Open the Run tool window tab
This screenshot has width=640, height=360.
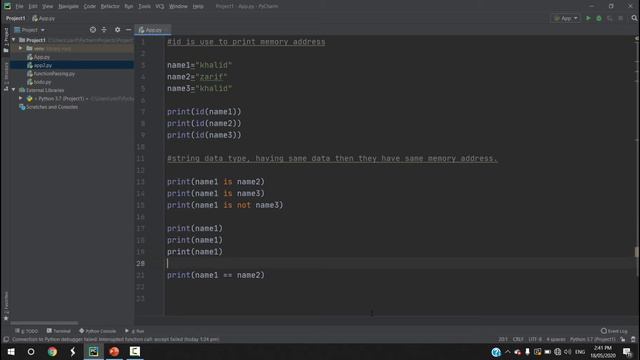click(135, 331)
